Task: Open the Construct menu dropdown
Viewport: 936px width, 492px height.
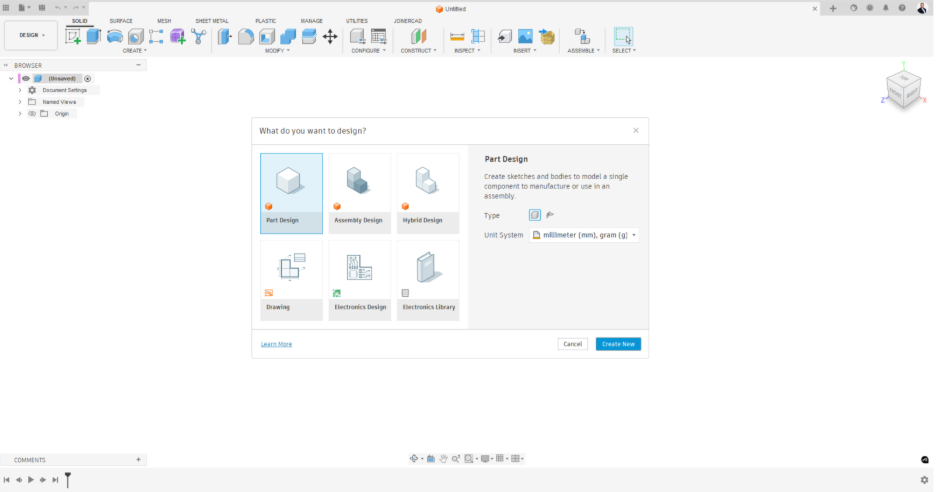Action: [x=418, y=51]
